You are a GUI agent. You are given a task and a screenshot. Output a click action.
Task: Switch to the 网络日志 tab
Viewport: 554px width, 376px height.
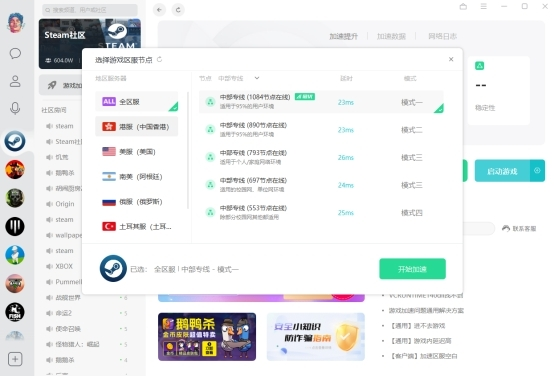(x=442, y=36)
